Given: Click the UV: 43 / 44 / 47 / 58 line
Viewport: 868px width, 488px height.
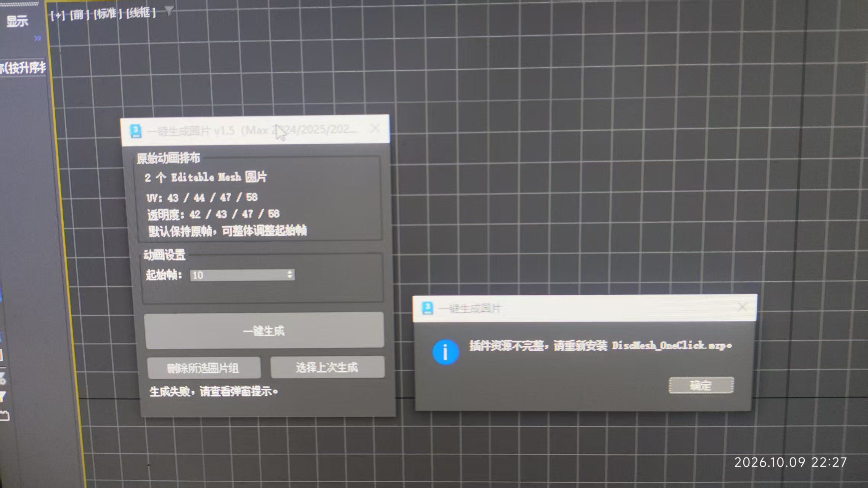Looking at the screenshot, I should (202, 197).
